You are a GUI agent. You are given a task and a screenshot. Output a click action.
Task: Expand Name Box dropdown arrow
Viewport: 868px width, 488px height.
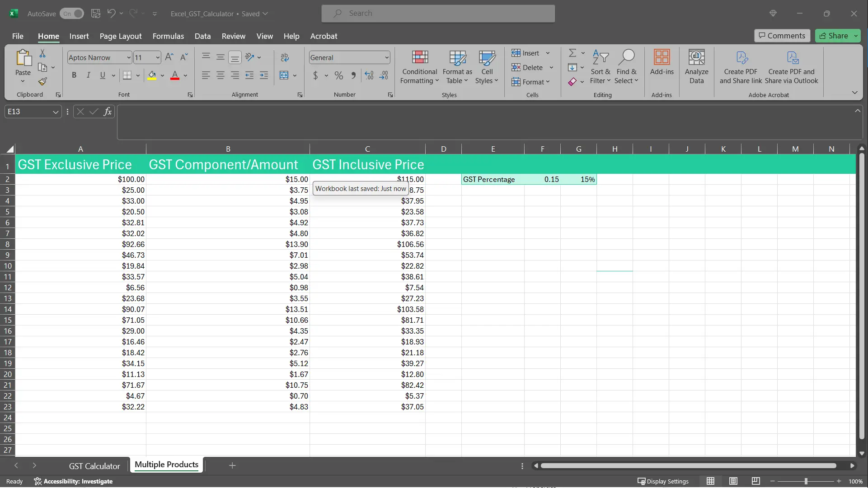click(56, 112)
